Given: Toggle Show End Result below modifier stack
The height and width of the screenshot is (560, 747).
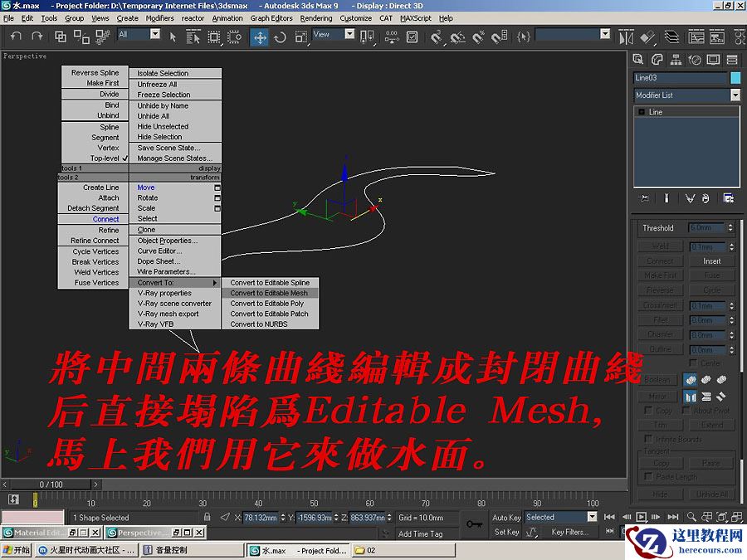Looking at the screenshot, I should 666,197.
